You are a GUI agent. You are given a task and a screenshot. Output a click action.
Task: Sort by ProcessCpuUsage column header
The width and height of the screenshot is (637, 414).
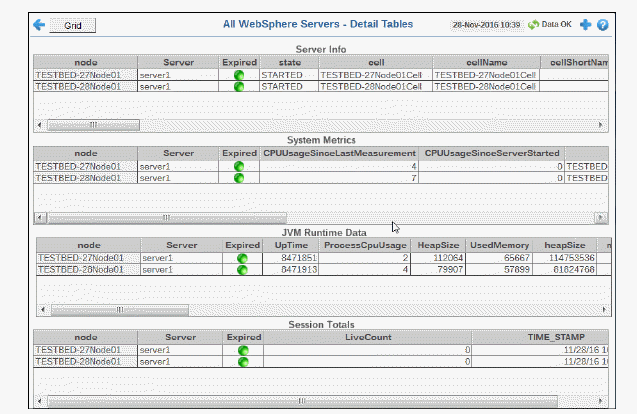(x=365, y=245)
